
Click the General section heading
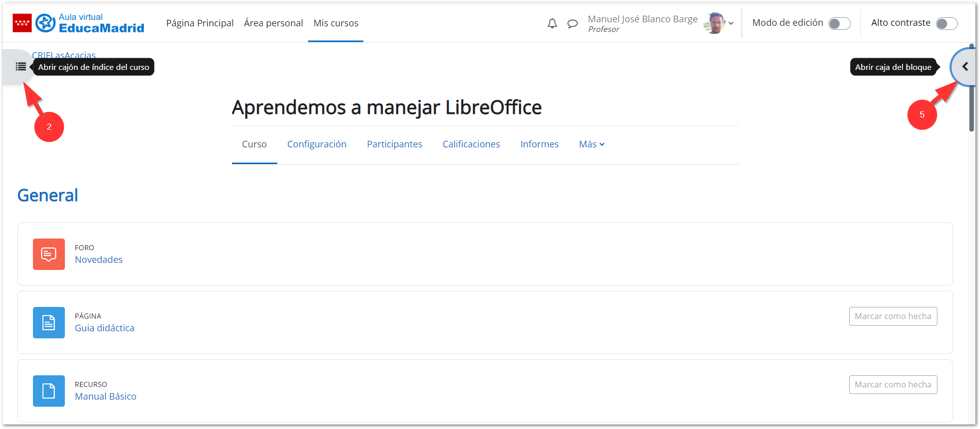point(48,196)
